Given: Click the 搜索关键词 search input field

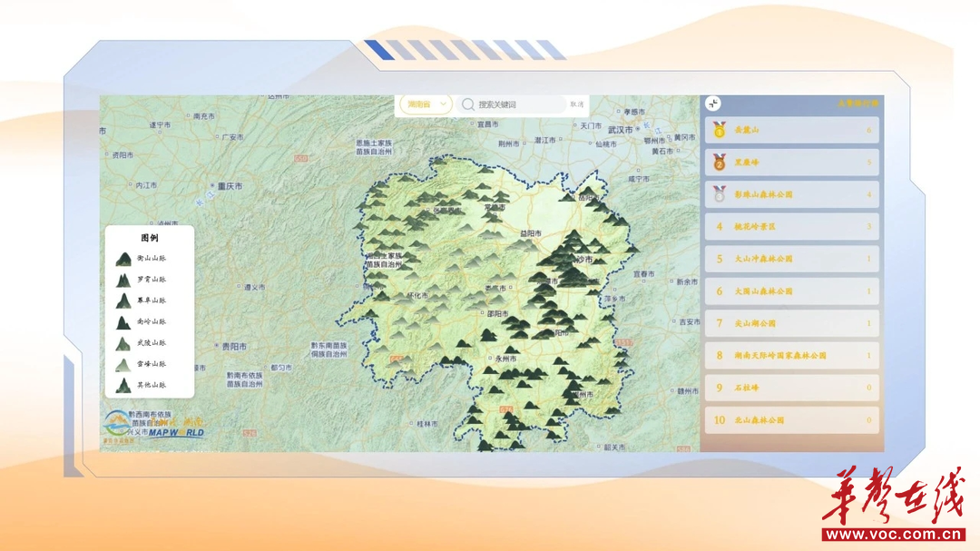Looking at the screenshot, I should 513,104.
